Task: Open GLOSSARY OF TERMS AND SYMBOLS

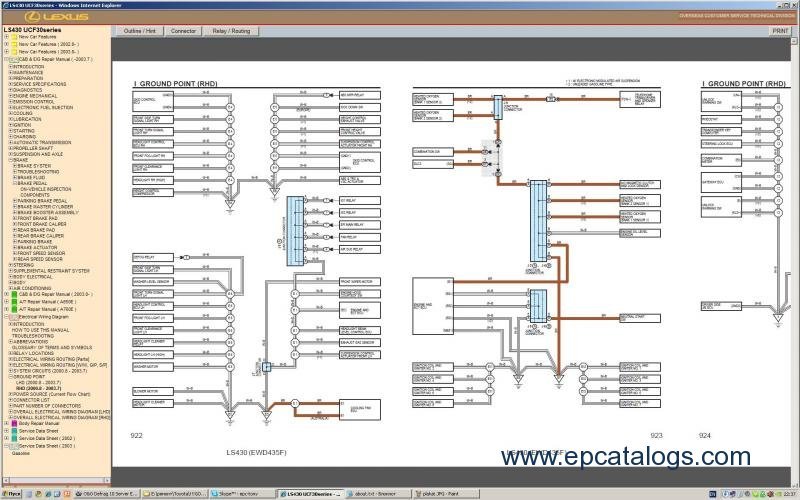Action: (x=52, y=348)
